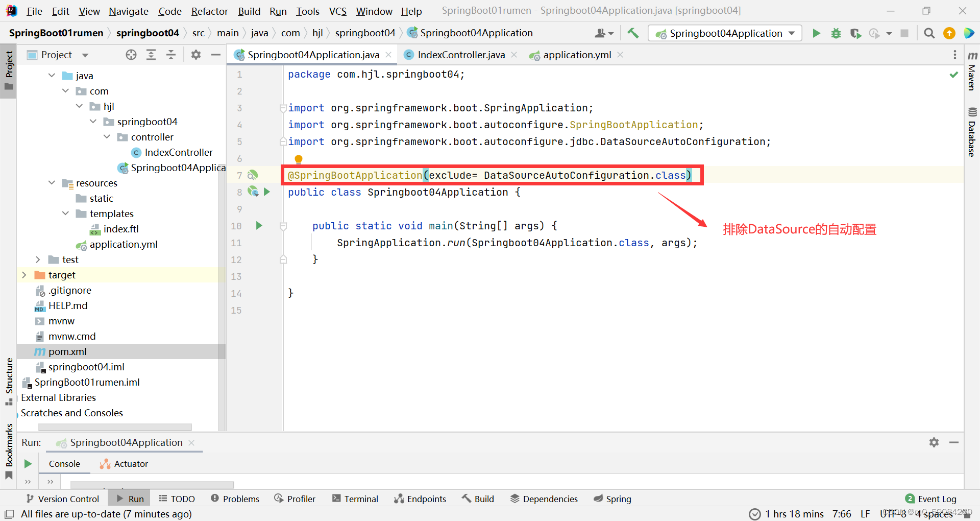Run with coverage icon in toolbar
The height and width of the screenshot is (521, 980).
pyautogui.click(x=855, y=33)
